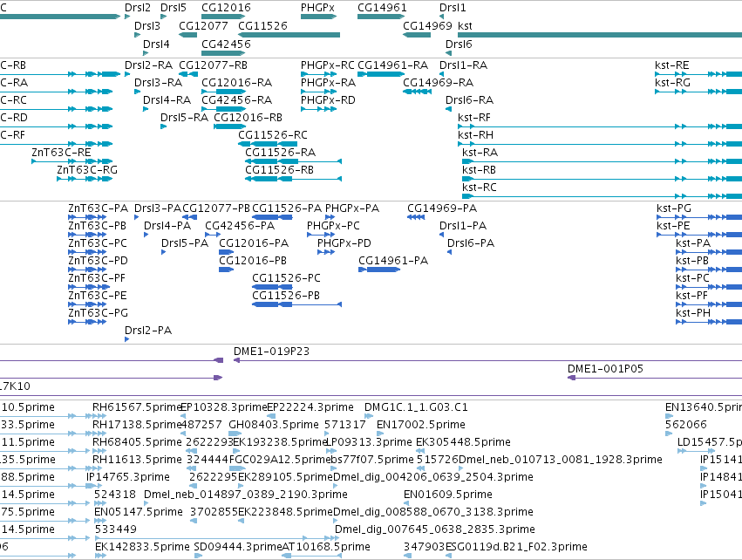Click protein ZnT63C-PA label

coord(98,208)
